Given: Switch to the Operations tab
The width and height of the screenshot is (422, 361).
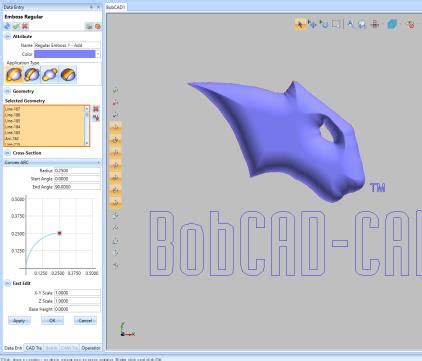Looking at the screenshot, I should pos(91,348).
